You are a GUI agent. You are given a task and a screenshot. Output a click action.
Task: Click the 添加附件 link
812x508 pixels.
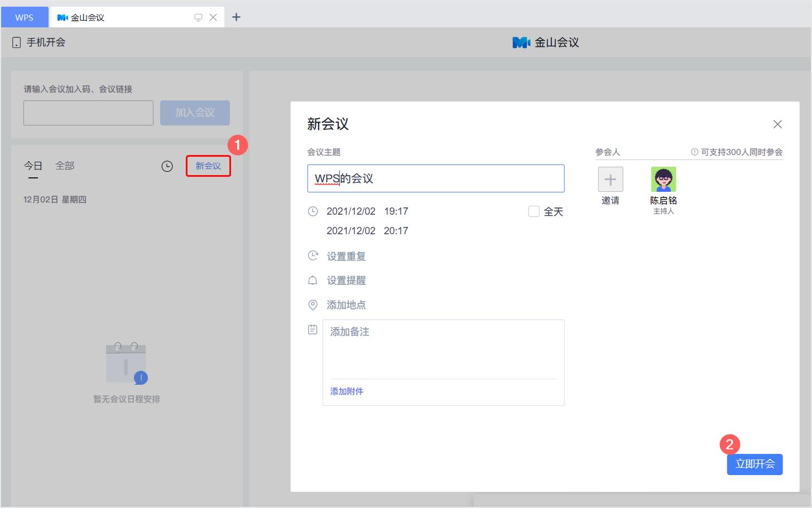347,391
